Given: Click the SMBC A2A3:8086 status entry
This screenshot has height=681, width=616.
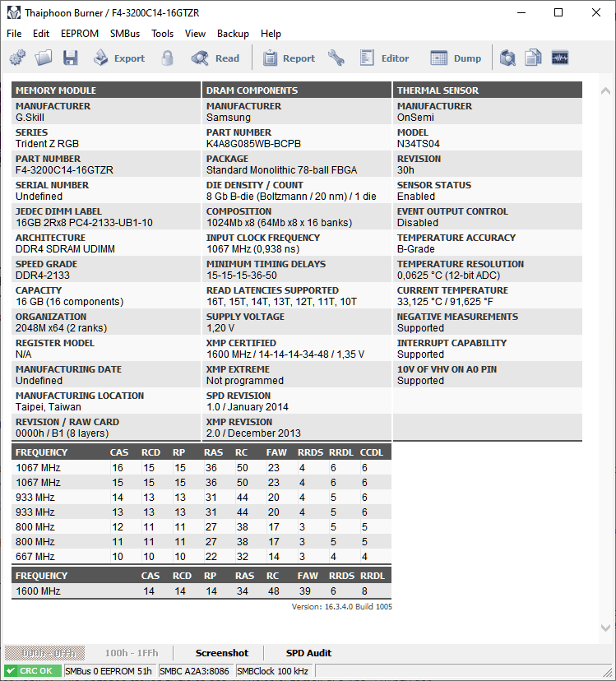Looking at the screenshot, I should (195, 671).
